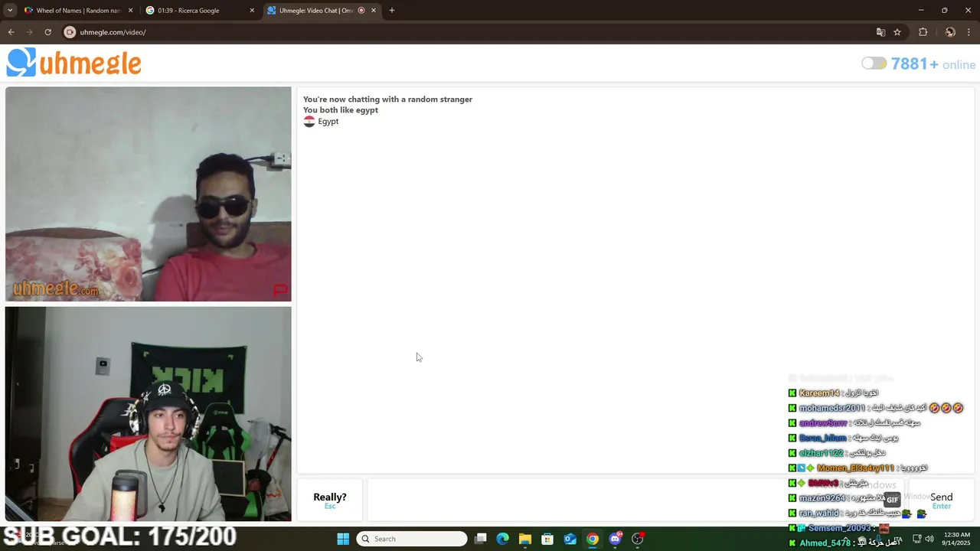Viewport: 980px width, 551px height.
Task: Click Semsem_20093 username in overlay chat
Action: (839, 528)
